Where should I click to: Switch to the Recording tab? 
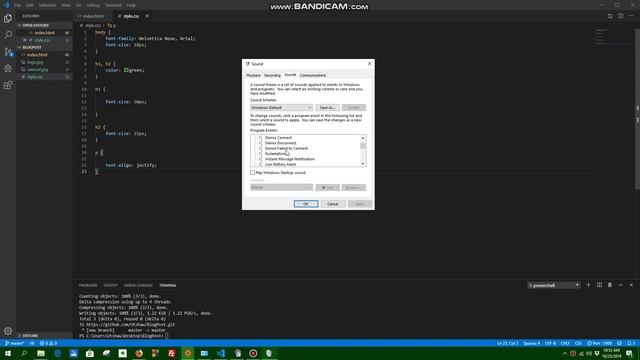pyautogui.click(x=272, y=75)
